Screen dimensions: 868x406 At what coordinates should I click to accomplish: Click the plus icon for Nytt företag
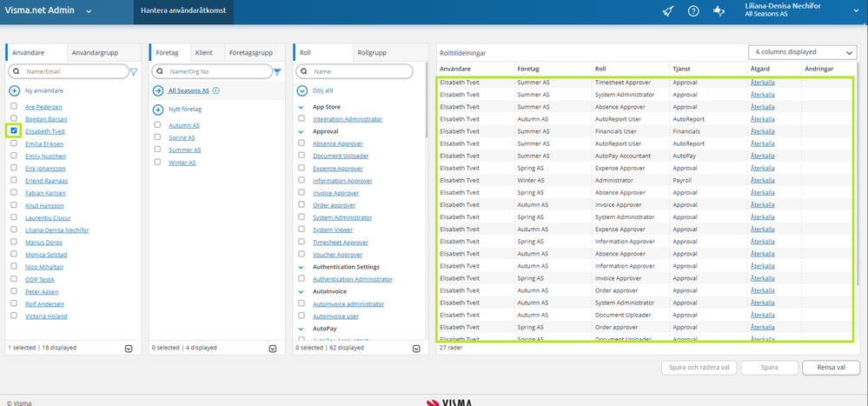[x=158, y=110]
